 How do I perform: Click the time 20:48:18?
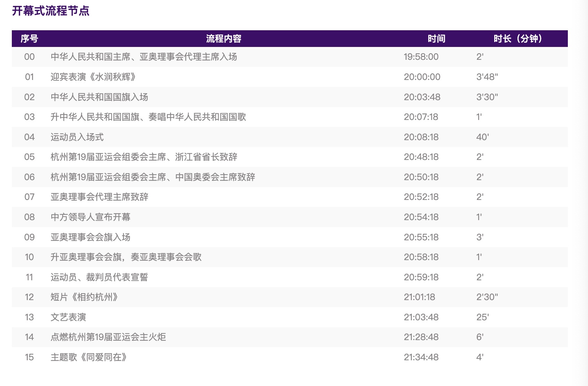click(x=421, y=157)
